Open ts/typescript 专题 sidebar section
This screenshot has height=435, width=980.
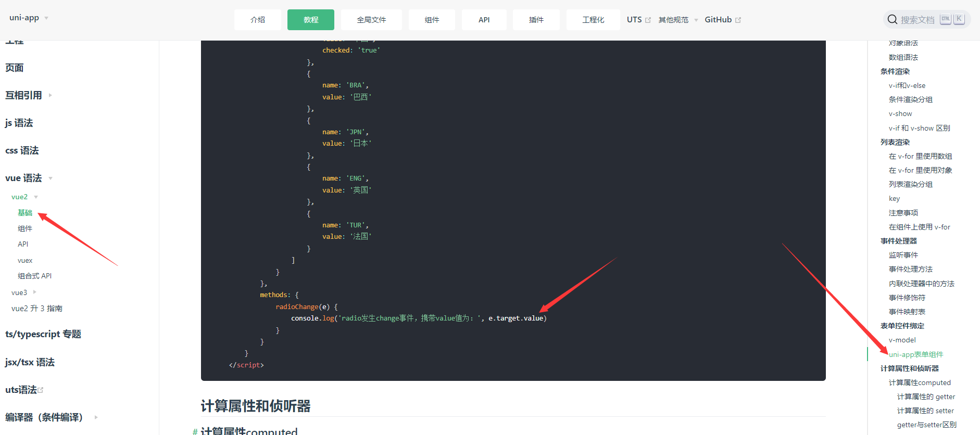[x=43, y=334]
